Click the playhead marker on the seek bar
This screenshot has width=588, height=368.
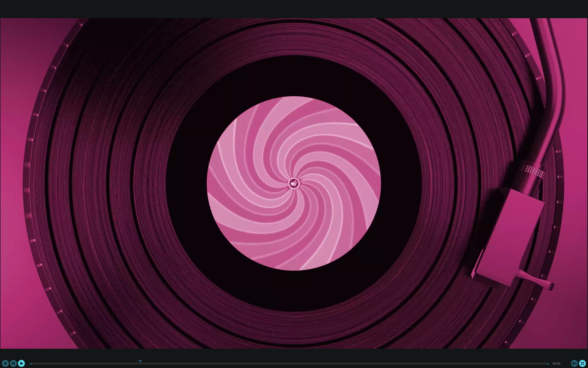click(x=140, y=361)
